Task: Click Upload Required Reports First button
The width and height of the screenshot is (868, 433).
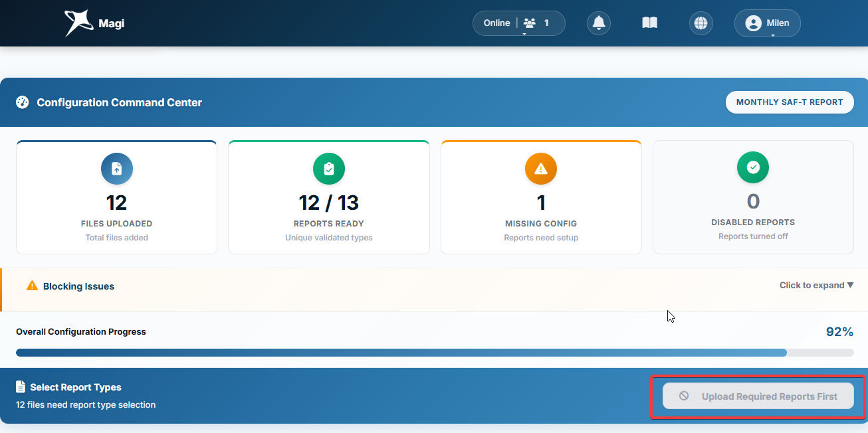Action: click(x=758, y=396)
